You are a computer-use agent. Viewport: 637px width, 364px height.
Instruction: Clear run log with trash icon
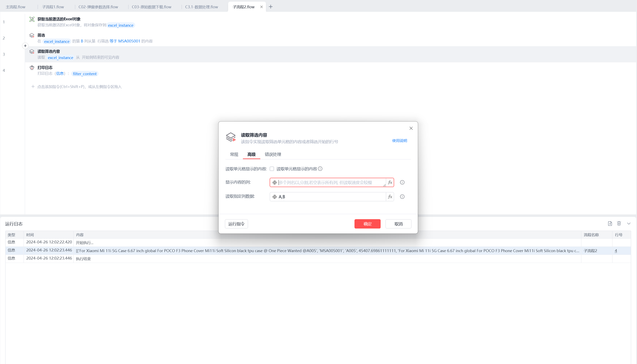coord(619,224)
